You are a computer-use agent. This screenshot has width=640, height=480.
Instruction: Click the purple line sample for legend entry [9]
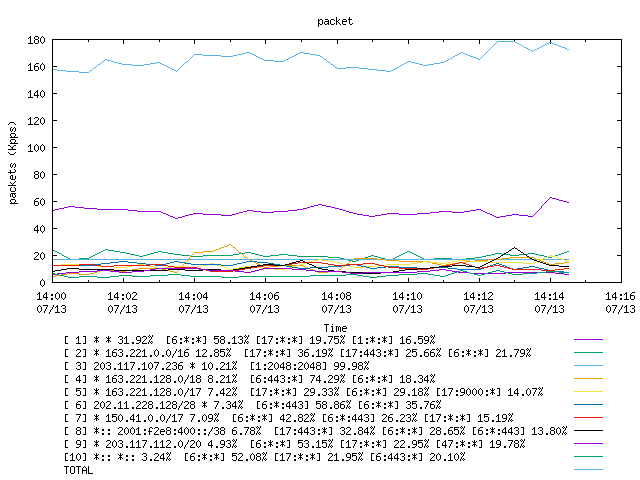coord(588,444)
